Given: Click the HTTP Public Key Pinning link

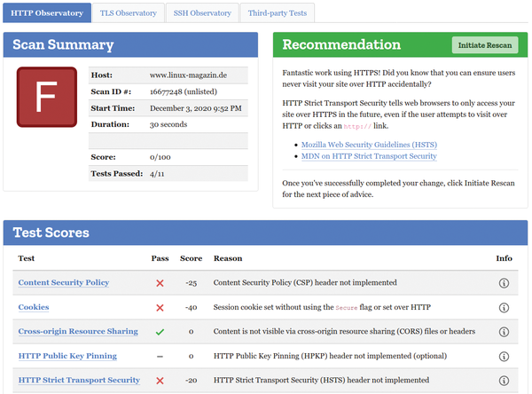Looking at the screenshot, I should click(67, 356).
